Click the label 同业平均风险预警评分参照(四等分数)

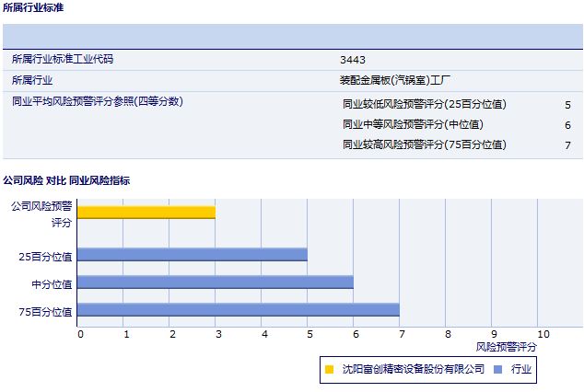click(98, 101)
